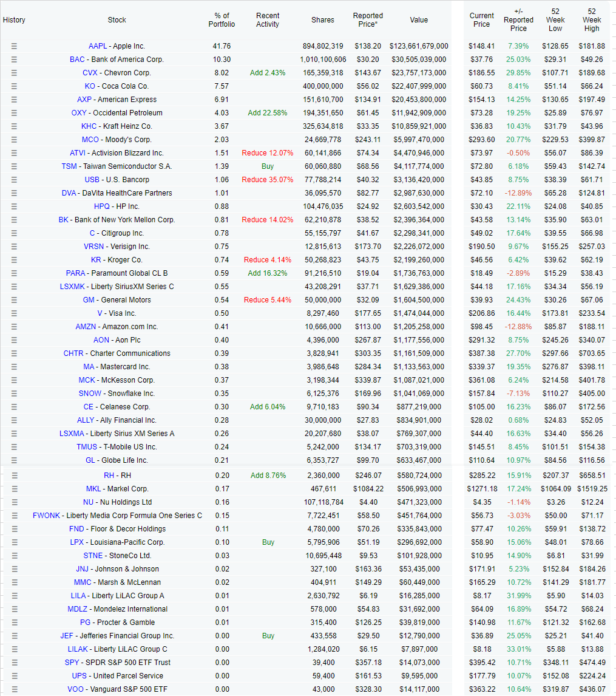
Task: Open history icon for KHC row
Action: (14, 126)
